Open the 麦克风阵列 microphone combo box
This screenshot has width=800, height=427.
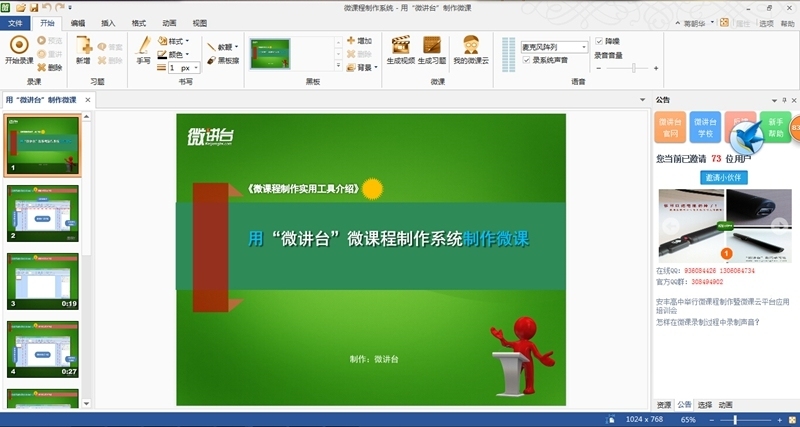[555, 47]
